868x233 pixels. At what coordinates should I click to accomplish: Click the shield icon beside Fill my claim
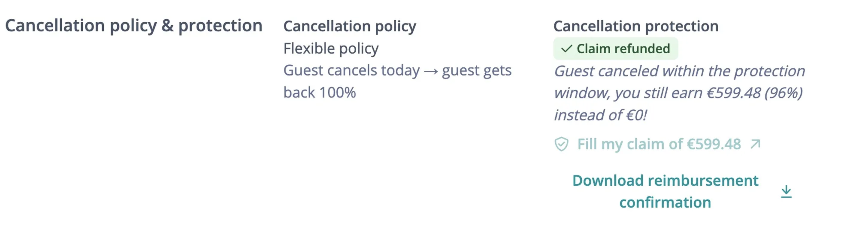561,144
